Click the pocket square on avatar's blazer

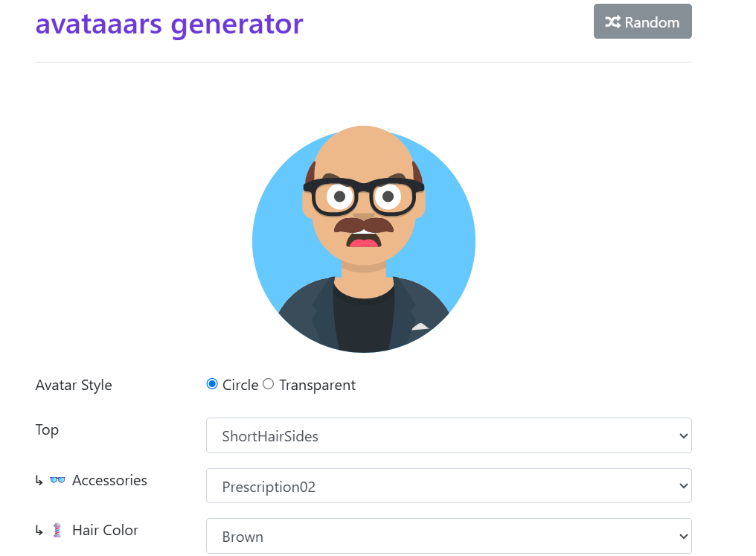420,326
